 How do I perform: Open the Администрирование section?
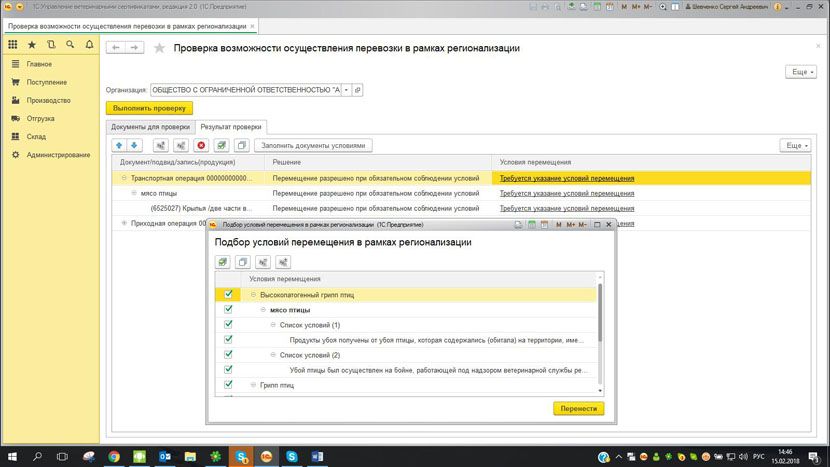pos(58,155)
